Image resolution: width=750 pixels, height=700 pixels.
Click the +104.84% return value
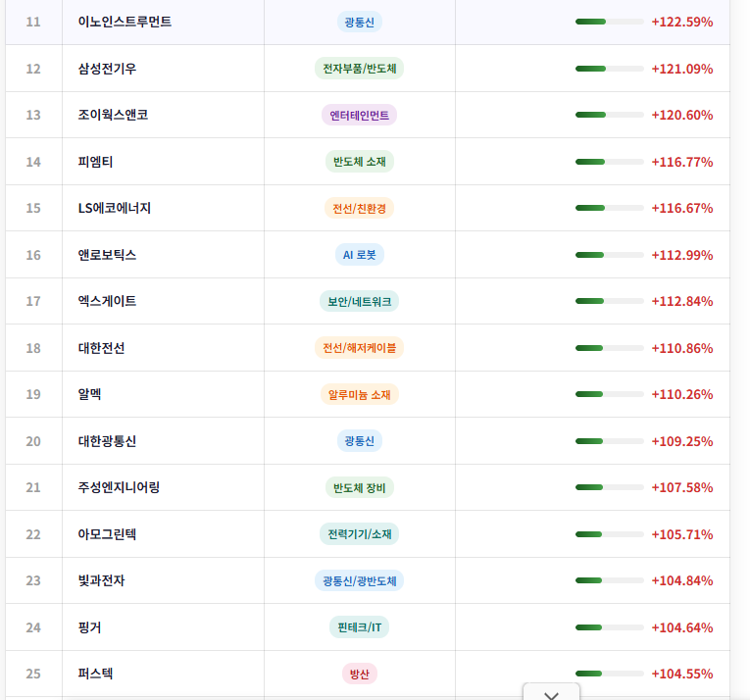(x=682, y=580)
